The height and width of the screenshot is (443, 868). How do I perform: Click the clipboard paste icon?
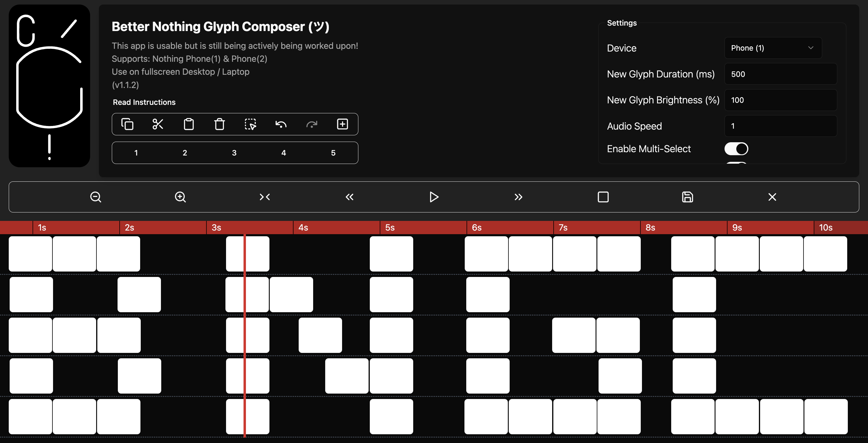click(189, 124)
